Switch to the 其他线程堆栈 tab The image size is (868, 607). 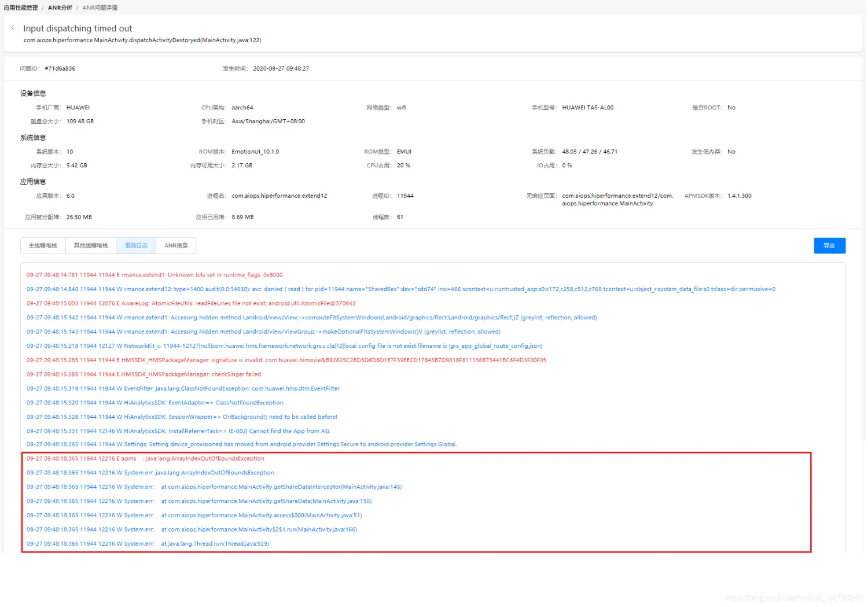click(91, 246)
